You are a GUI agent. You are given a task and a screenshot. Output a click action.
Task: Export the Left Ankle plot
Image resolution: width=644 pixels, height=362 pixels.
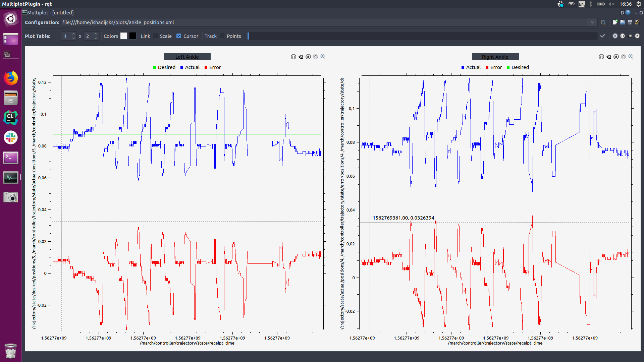point(308,57)
